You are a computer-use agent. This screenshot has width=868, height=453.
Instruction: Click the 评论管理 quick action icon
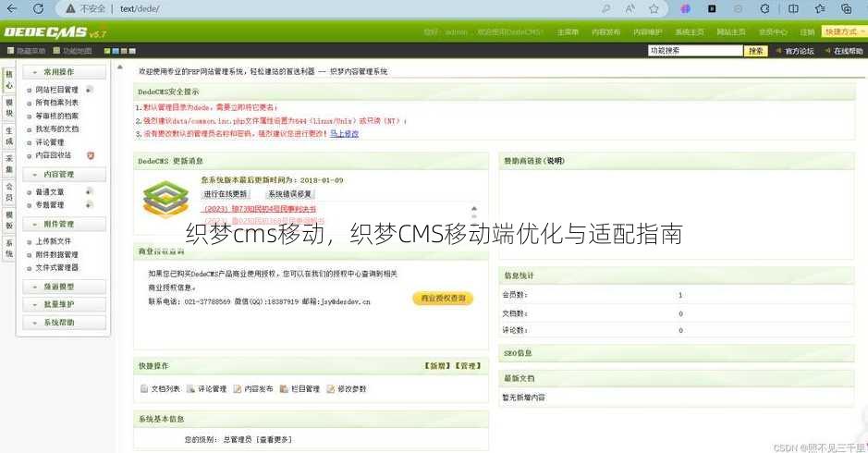coord(191,389)
